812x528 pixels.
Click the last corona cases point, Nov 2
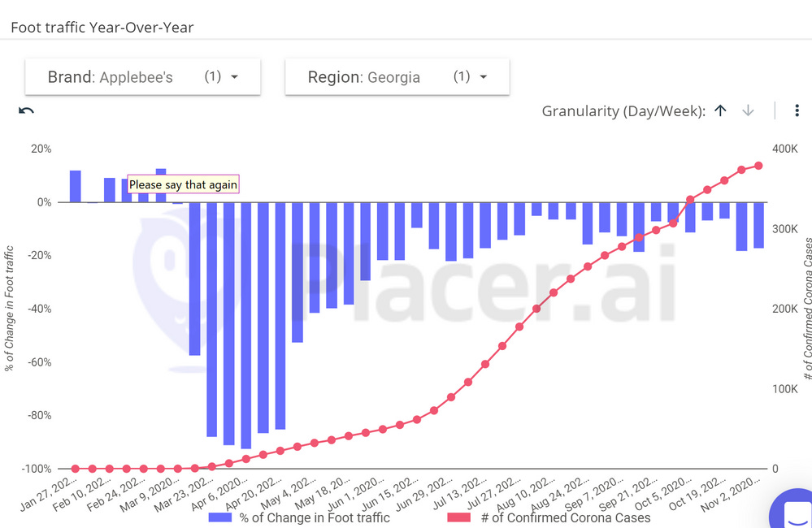[x=758, y=166]
